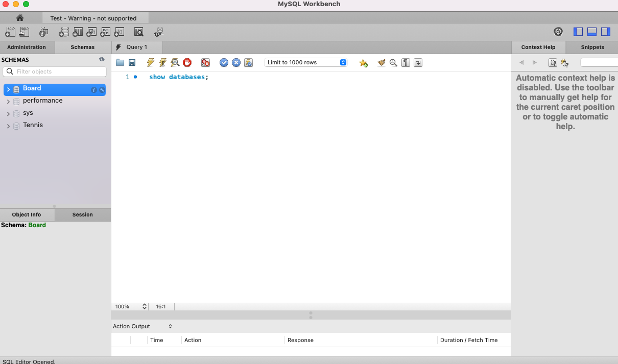Create a new function icon
Image resolution: width=618 pixels, height=364 pixels.
[x=119, y=32]
